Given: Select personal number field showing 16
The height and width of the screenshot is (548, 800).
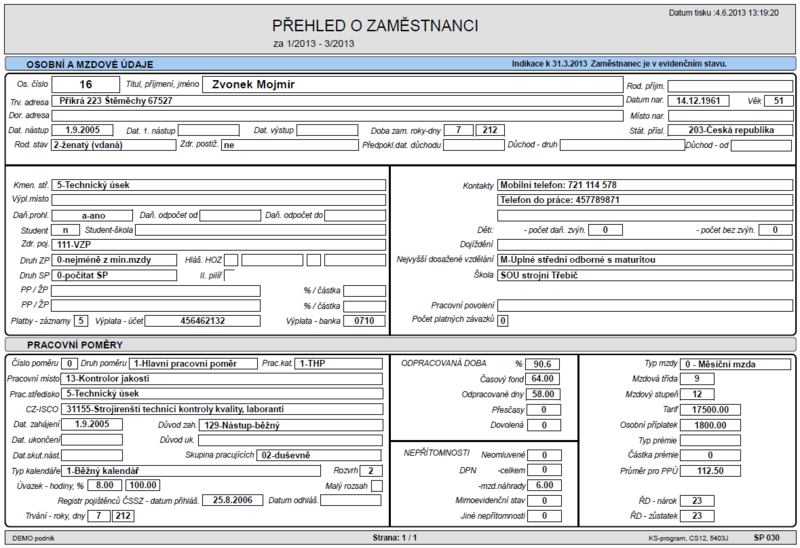Looking at the screenshot, I should click(x=85, y=85).
